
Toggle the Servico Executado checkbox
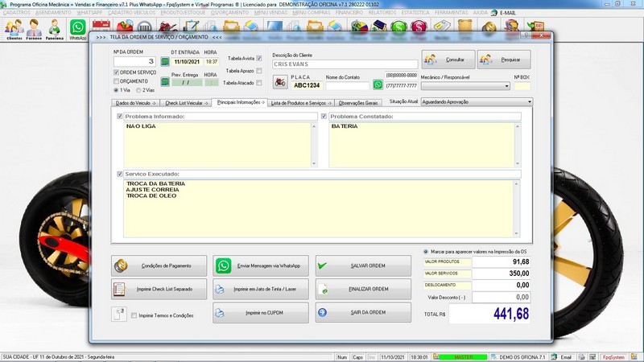(x=119, y=174)
